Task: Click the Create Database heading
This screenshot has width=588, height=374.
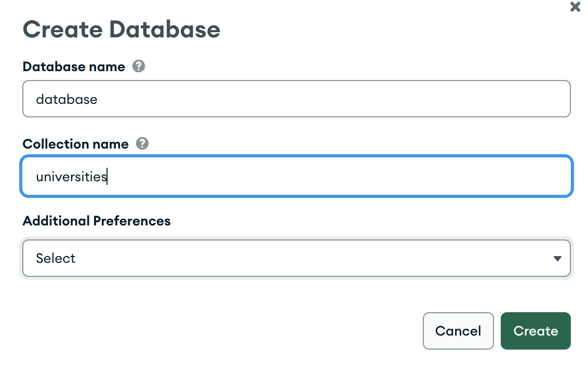Action: click(x=122, y=29)
